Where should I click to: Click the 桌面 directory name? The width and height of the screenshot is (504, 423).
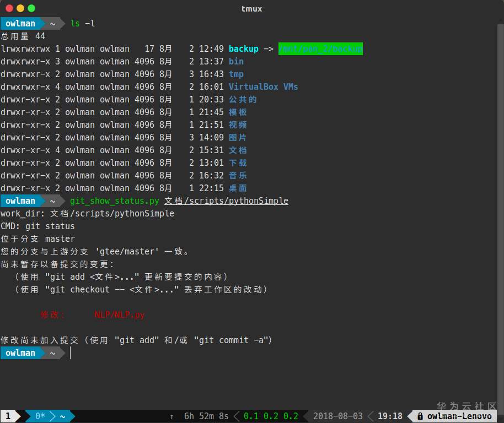click(x=238, y=188)
